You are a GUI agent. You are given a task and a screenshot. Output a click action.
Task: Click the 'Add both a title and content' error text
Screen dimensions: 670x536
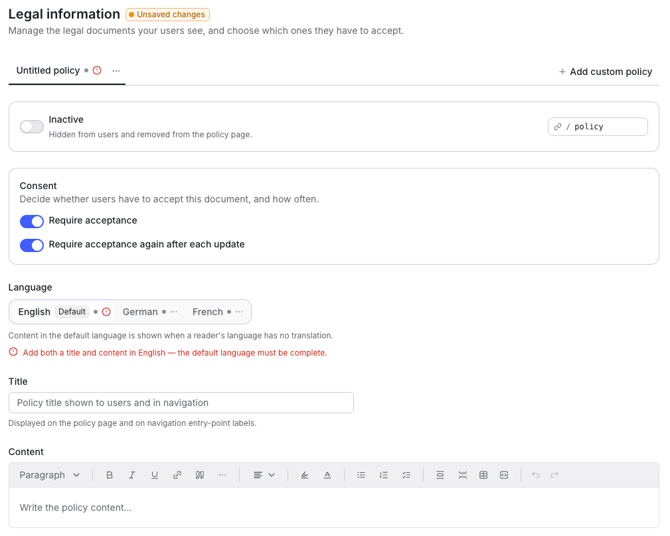point(175,353)
